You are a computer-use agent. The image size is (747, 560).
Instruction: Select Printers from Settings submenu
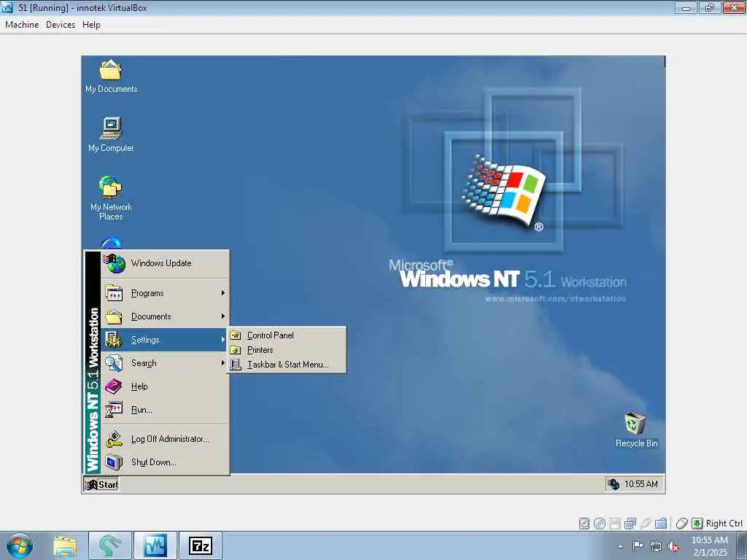(x=286, y=350)
